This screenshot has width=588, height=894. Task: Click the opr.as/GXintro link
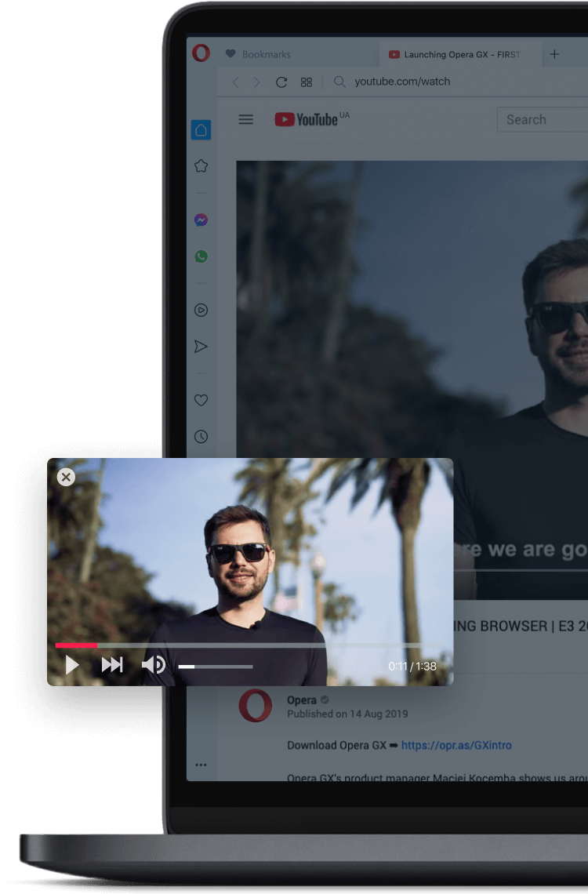pos(456,745)
